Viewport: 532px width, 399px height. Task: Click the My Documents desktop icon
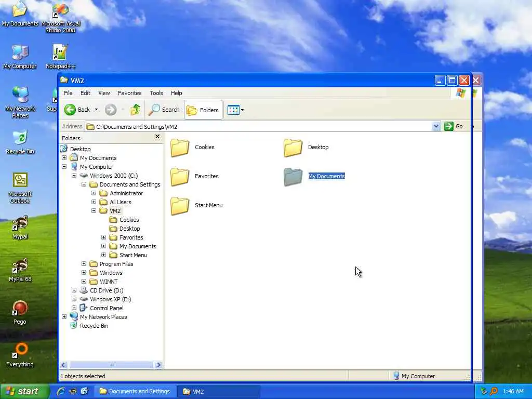click(20, 14)
